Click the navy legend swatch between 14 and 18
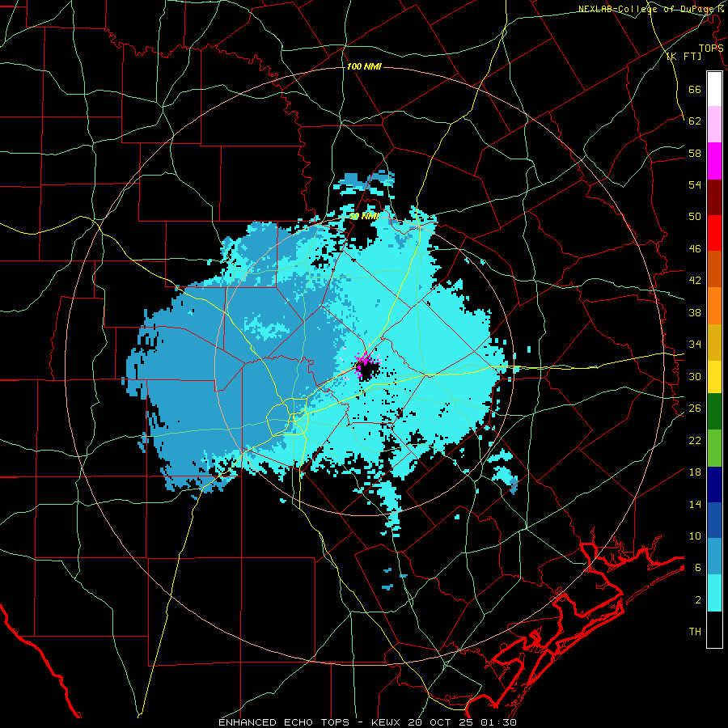Viewport: 728px width, 728px height. coord(714,485)
